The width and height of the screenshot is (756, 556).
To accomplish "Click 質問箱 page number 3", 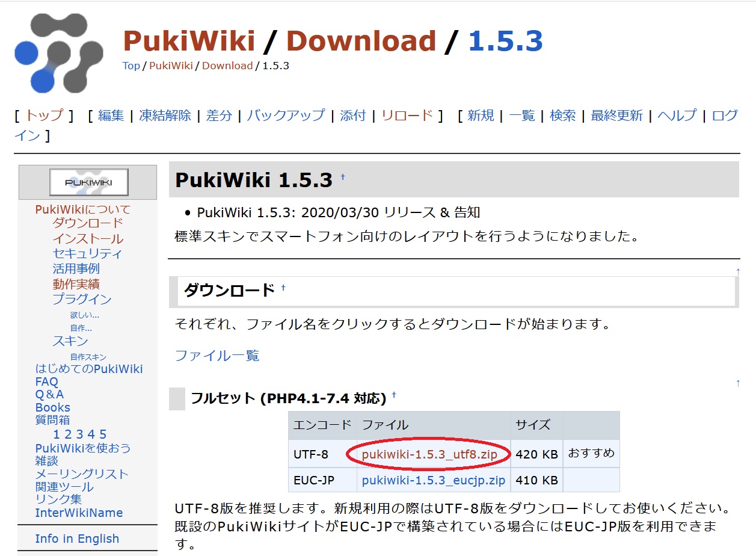I will tap(79, 434).
